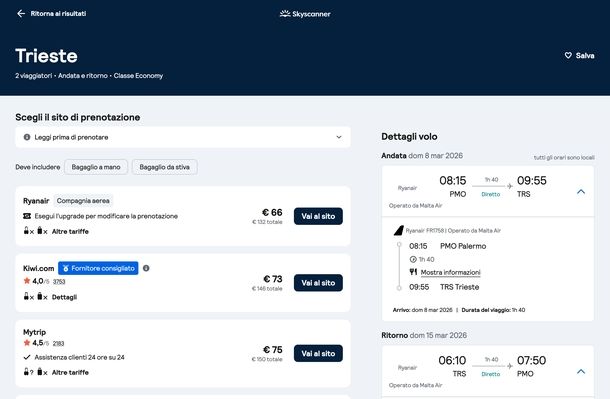Click 'Vai al sito' for Kiwi.com €73
The image size is (610, 399).
pyautogui.click(x=318, y=283)
